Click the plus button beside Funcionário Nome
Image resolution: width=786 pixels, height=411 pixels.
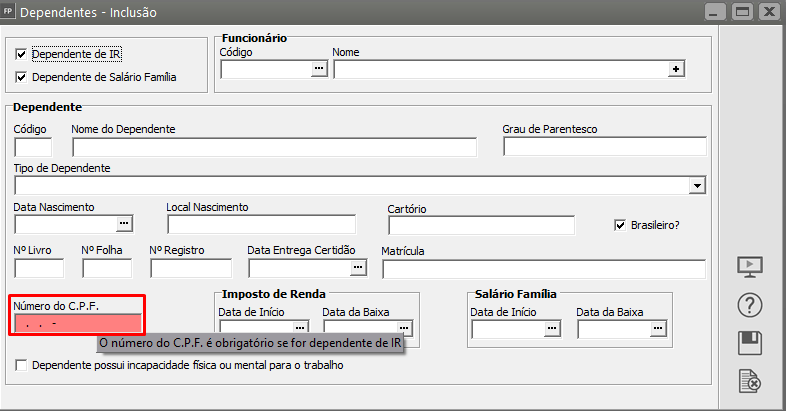click(676, 69)
